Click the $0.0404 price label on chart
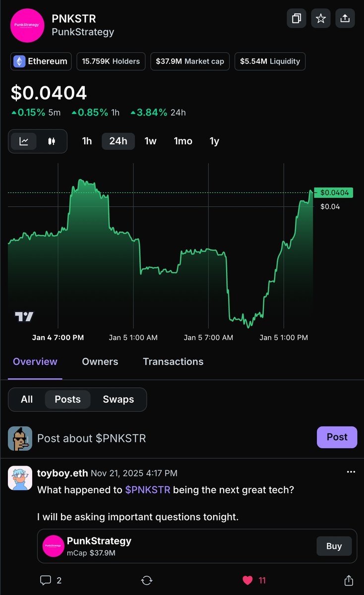Screen dimensions: 364x595 [x=334, y=192]
